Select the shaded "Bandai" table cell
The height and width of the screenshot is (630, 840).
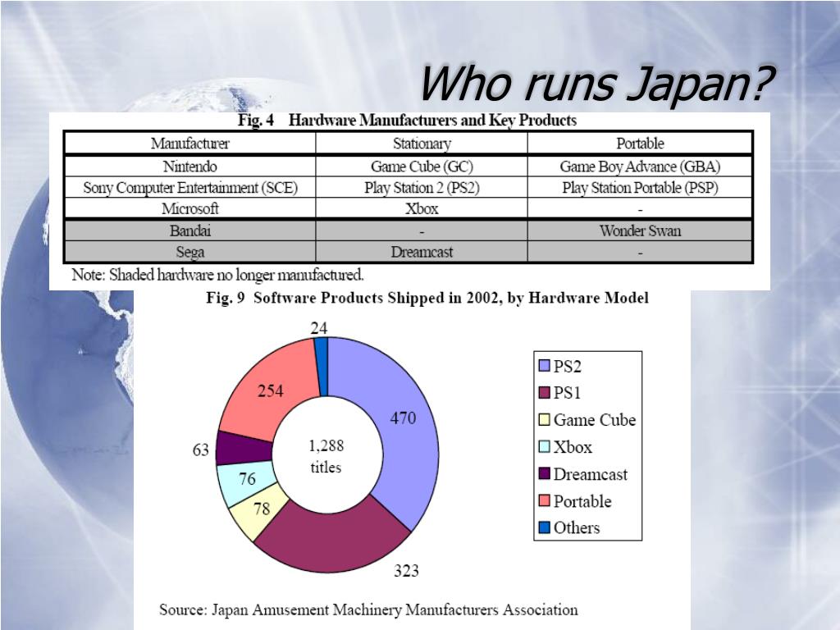click(189, 231)
